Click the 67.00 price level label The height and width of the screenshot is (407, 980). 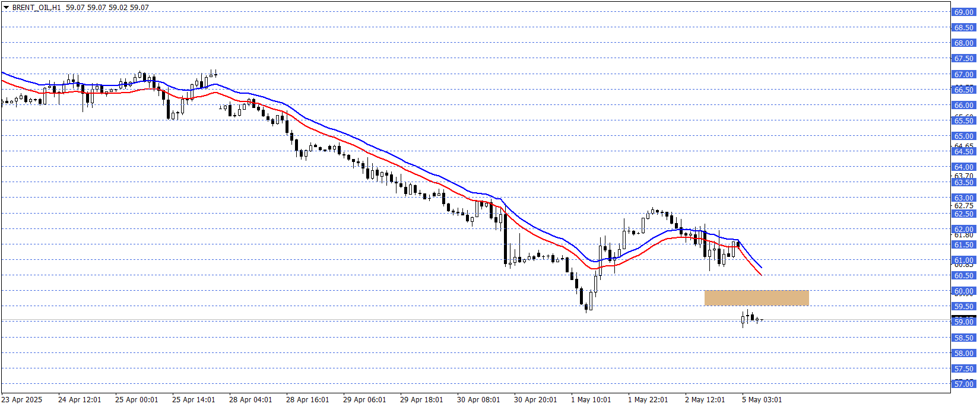click(963, 74)
